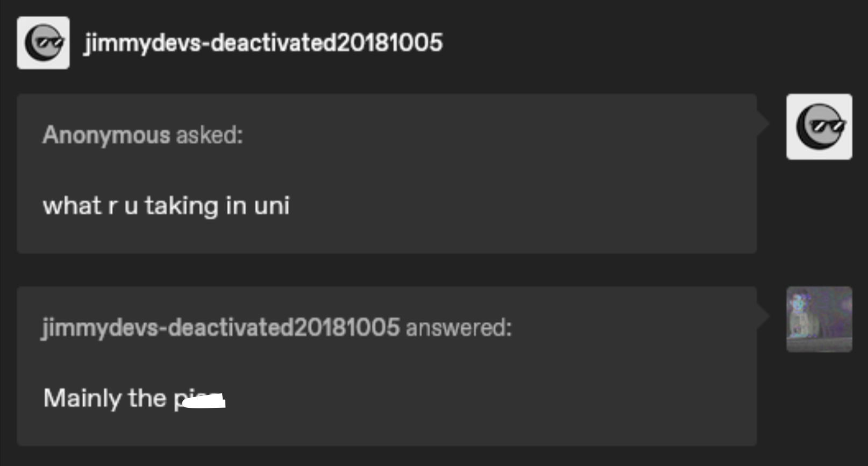Click the sunglasses avatar in the post header
868x466 pixels.
(x=43, y=43)
